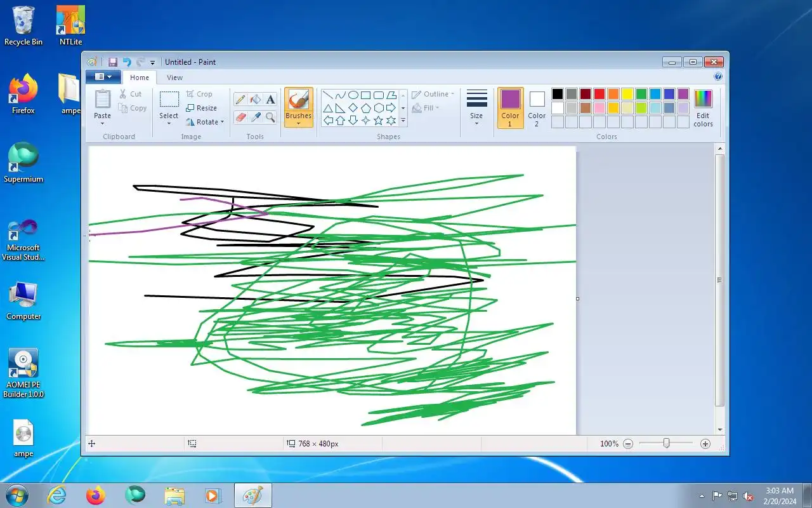Image resolution: width=812 pixels, height=508 pixels.
Task: Choose the Rounded rectangle shape
Action: point(379,95)
